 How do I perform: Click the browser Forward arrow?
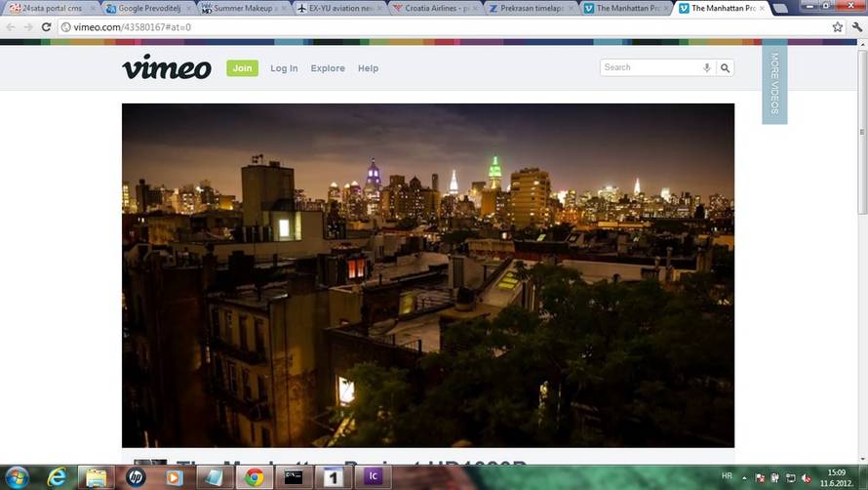(28, 26)
